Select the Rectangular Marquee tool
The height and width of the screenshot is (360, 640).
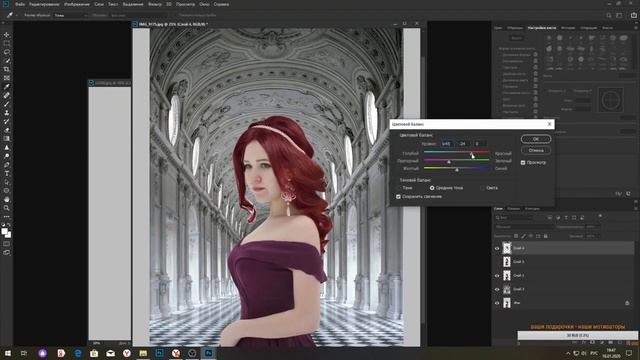pos(7,43)
